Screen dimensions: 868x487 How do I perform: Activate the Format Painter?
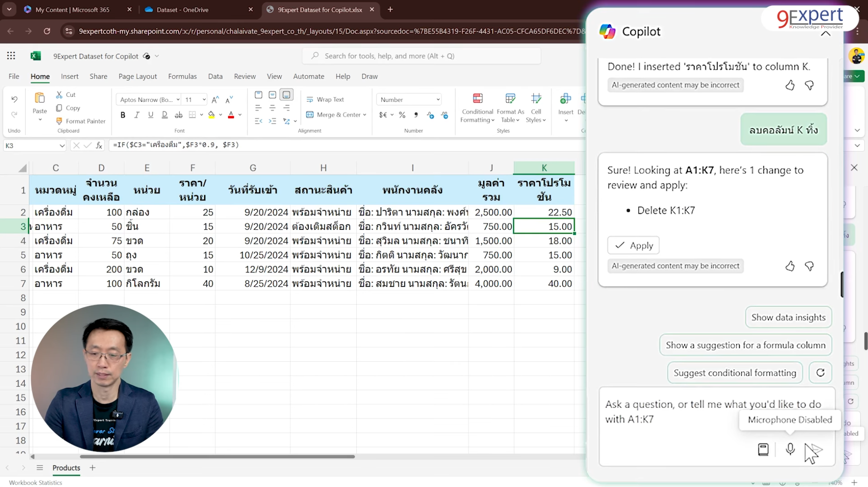[x=81, y=121]
